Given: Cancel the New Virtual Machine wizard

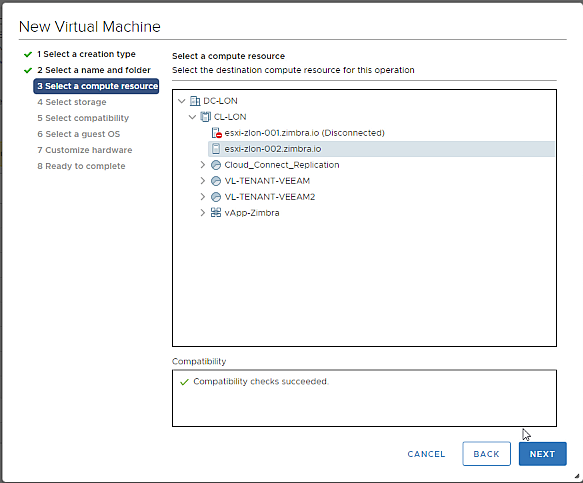Looking at the screenshot, I should tap(426, 454).
